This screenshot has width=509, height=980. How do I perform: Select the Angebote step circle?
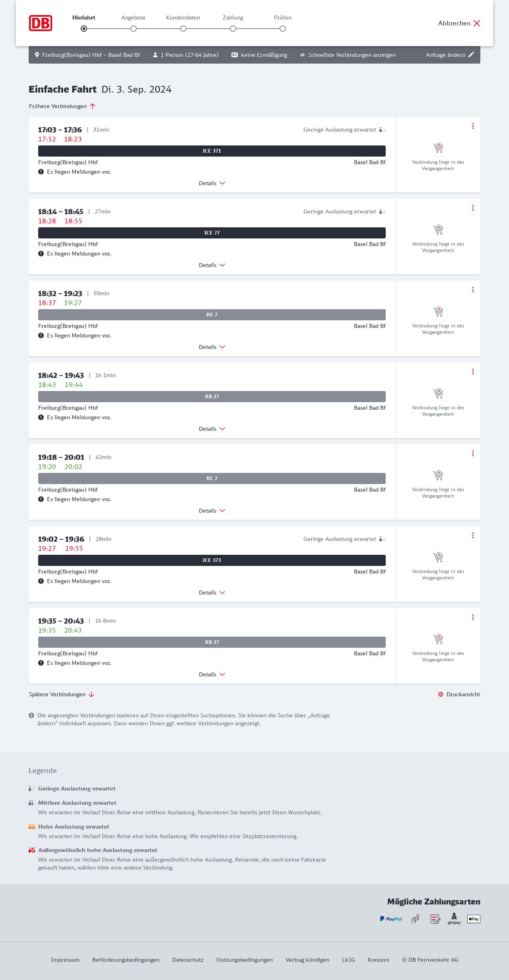point(134,29)
